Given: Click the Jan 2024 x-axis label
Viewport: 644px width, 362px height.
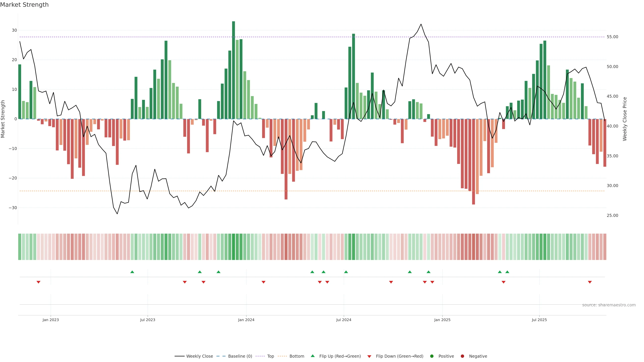Looking at the screenshot, I should click(x=246, y=320).
